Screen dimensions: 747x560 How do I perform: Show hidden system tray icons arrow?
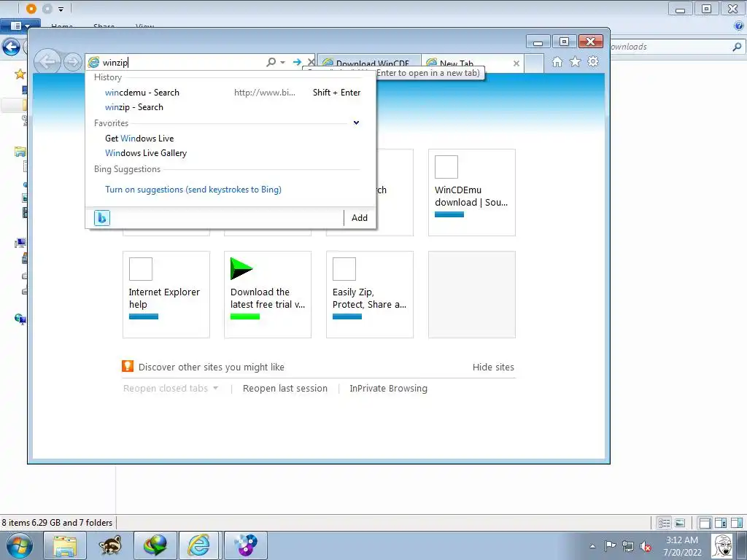point(592,546)
